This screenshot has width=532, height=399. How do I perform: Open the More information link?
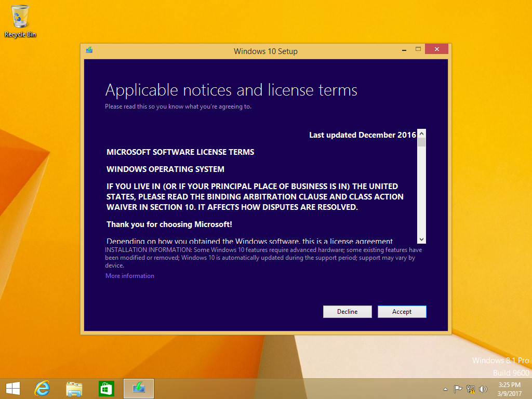click(x=129, y=276)
